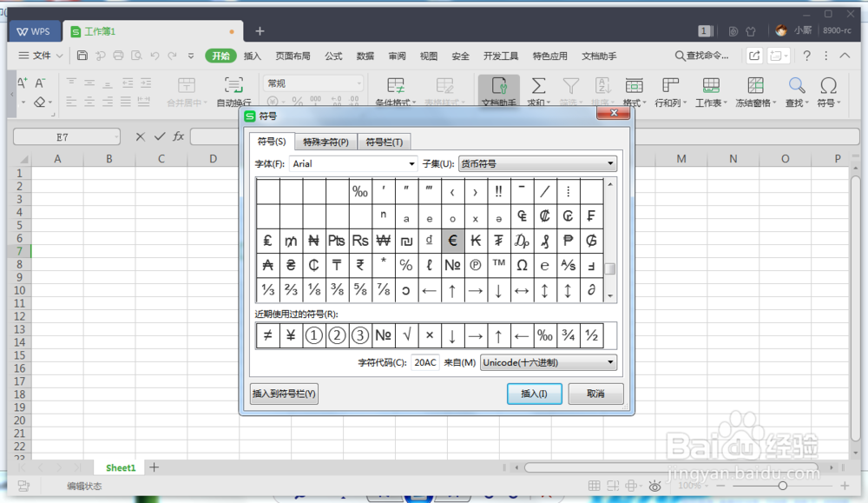Image resolution: width=868 pixels, height=503 pixels.
Task: Click the 取消 cancel button
Action: [x=595, y=394]
